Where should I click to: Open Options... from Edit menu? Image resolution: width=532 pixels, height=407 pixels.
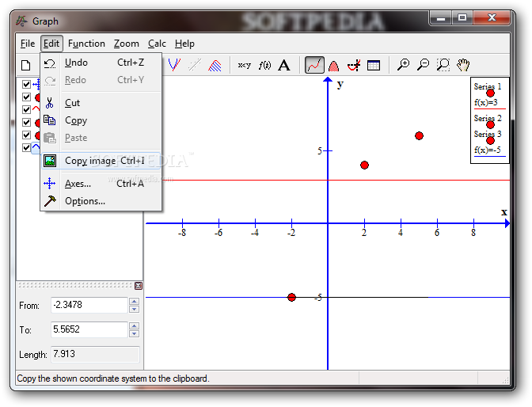(x=101, y=201)
